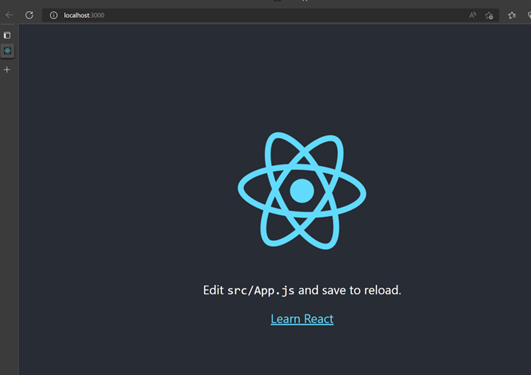531x375 pixels.
Task: Add this page to favorites
Action: pos(489,16)
